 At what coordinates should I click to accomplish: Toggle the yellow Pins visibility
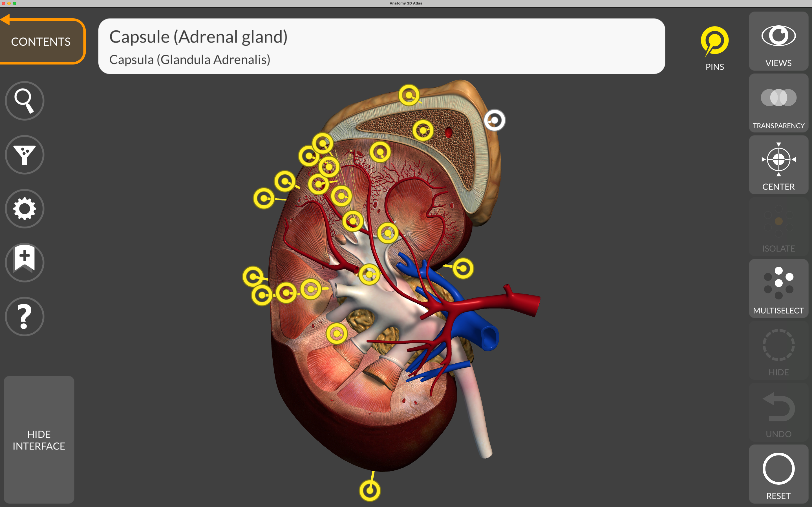tap(714, 48)
